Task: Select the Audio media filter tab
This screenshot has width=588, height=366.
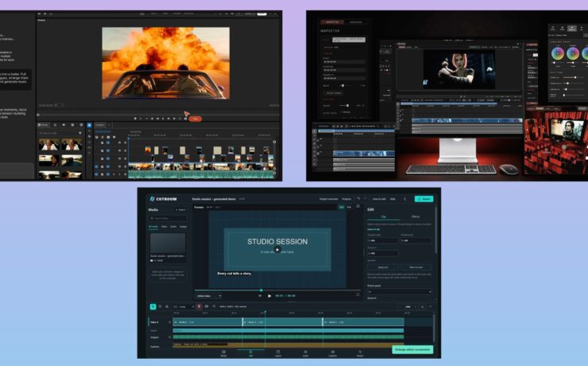Action: point(173,227)
